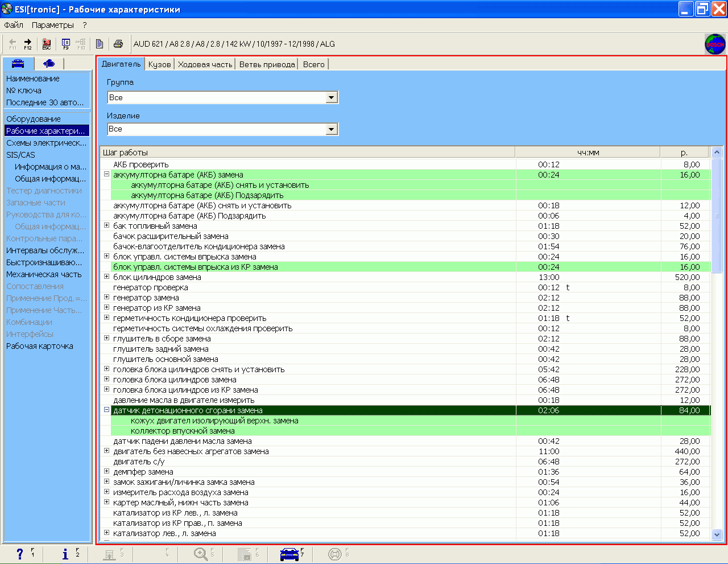Click the scrollbar up arrow
Image resolution: width=728 pixels, height=564 pixels.
tap(717, 152)
